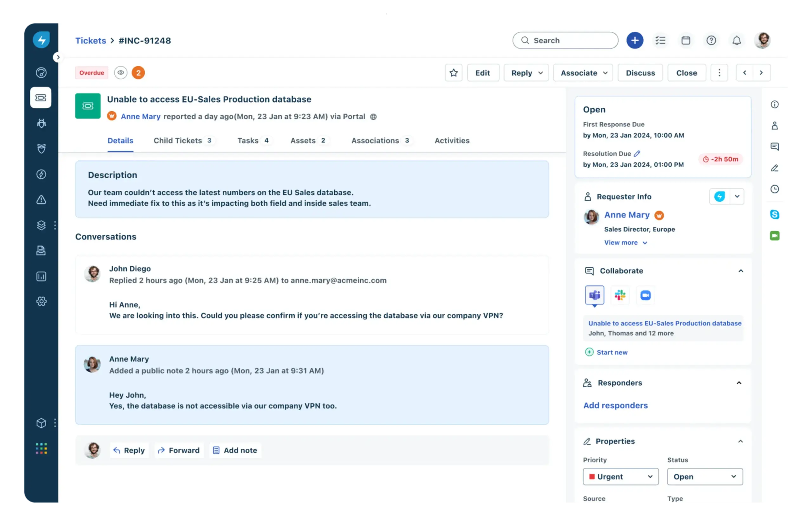This screenshot has height=525, width=812.
Task: Click the blue plus create button
Action: [x=635, y=41]
